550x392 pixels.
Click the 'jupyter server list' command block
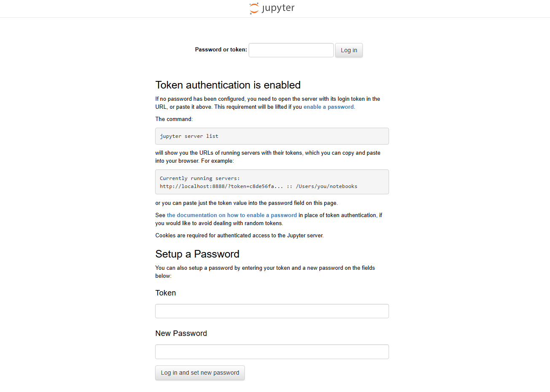coord(272,136)
